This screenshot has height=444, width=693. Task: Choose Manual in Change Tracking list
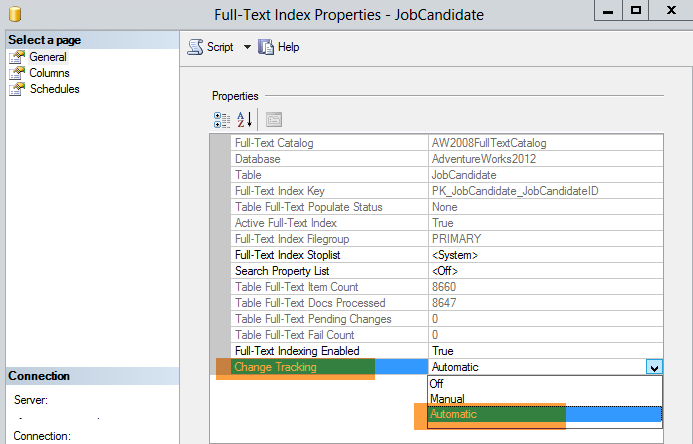pos(544,398)
